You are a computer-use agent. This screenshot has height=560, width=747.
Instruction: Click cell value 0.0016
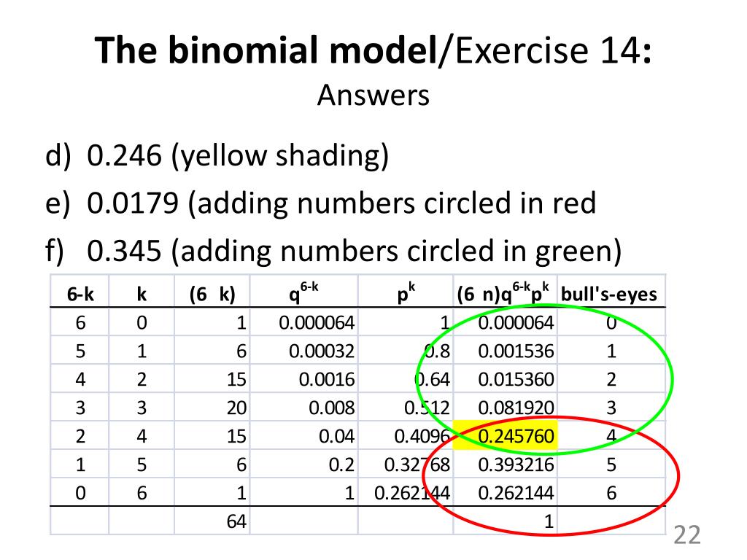point(327,379)
